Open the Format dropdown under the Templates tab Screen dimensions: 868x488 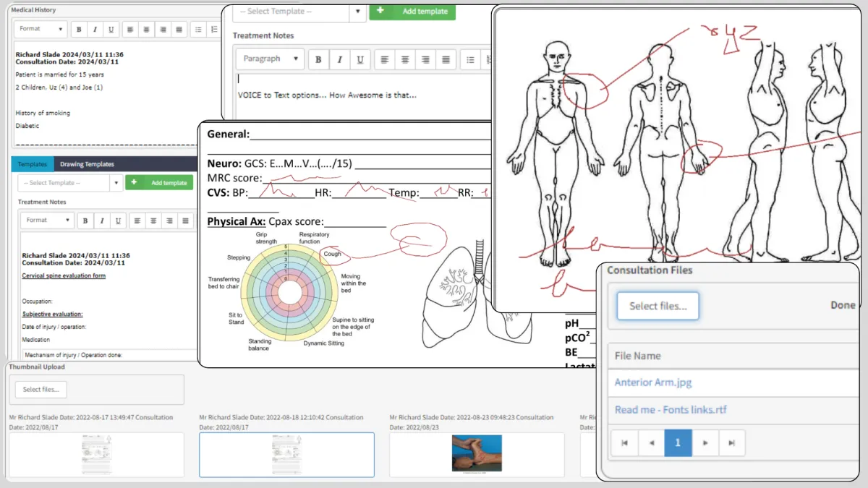pyautogui.click(x=47, y=221)
